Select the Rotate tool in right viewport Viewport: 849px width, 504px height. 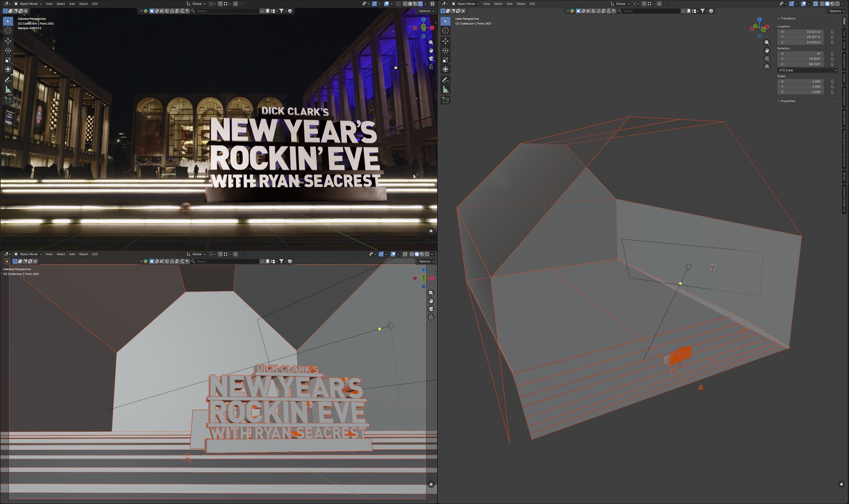(445, 51)
